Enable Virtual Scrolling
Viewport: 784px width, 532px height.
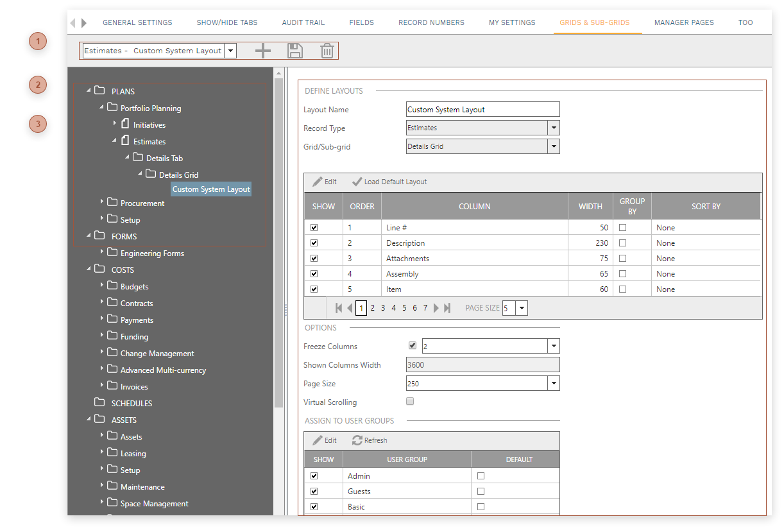tap(410, 401)
